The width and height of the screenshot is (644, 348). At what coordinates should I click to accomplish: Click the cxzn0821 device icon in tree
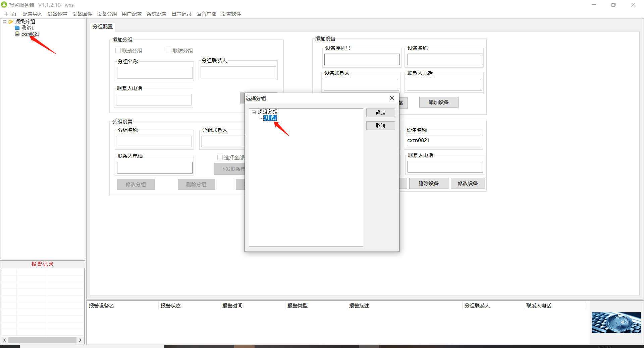tap(17, 34)
